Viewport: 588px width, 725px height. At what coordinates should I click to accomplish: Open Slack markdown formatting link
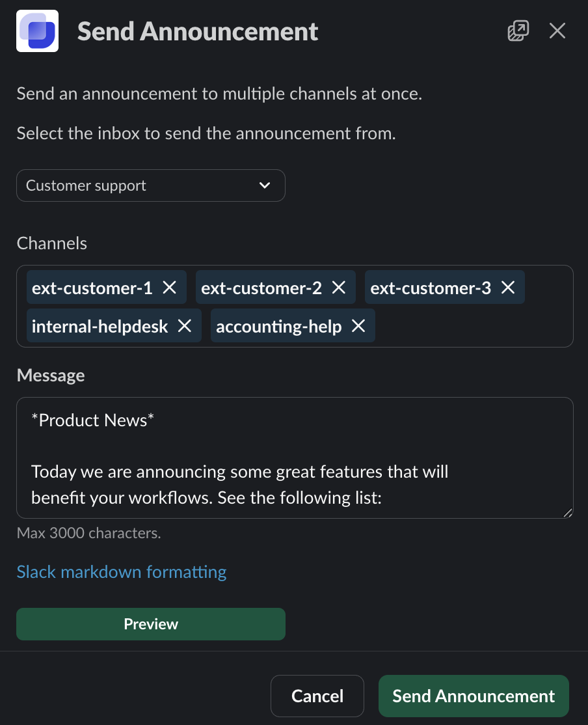[122, 572]
